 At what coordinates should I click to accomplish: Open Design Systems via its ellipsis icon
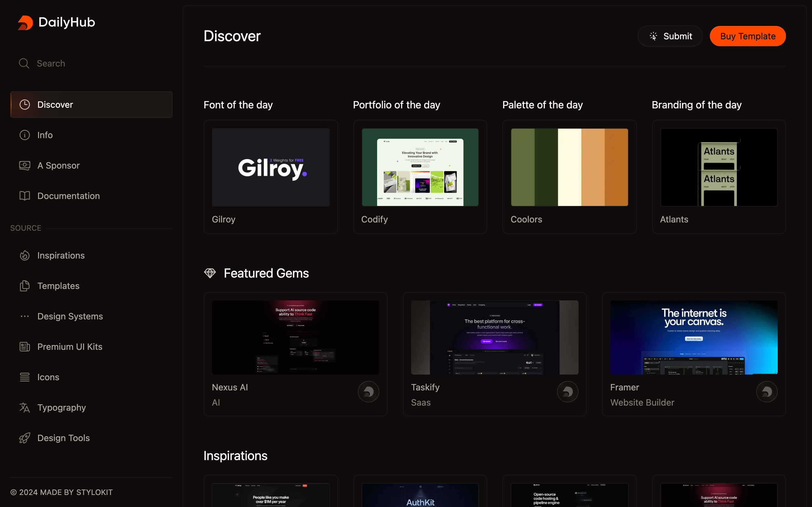(24, 316)
